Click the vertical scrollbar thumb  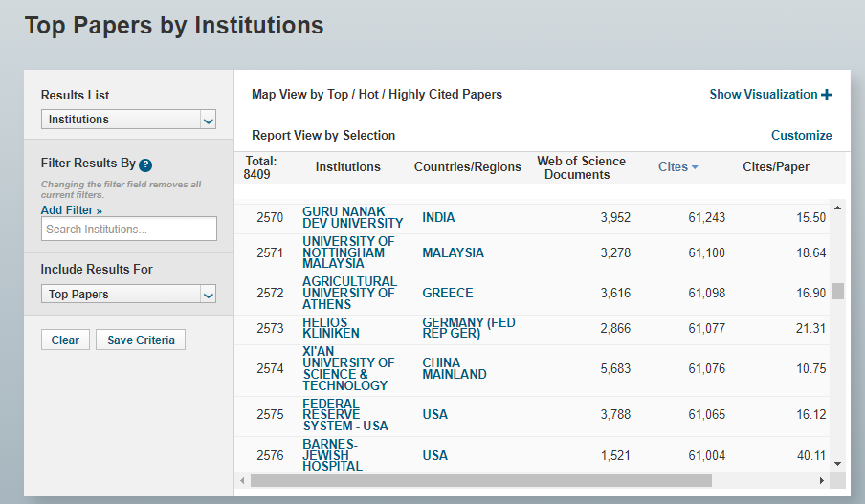coord(837,291)
